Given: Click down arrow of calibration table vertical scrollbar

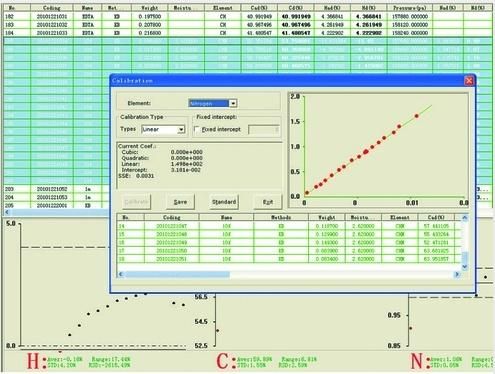Looking at the screenshot, I should (465, 267).
